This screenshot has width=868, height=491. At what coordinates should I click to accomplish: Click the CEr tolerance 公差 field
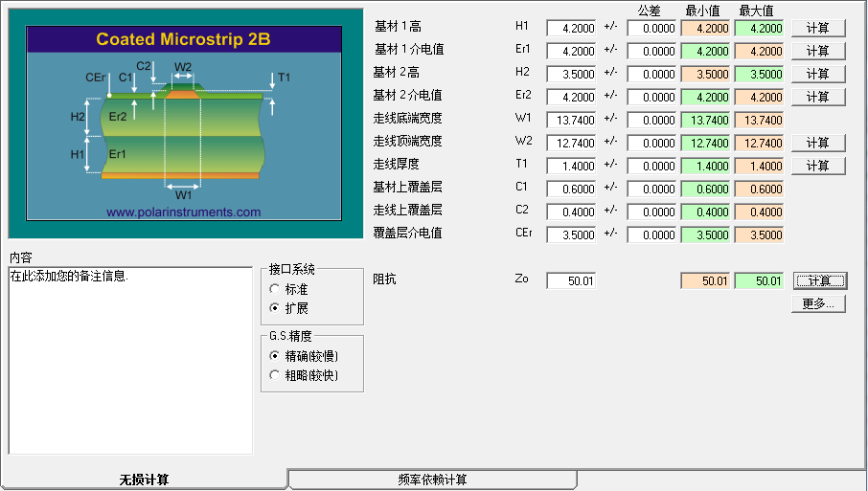651,234
